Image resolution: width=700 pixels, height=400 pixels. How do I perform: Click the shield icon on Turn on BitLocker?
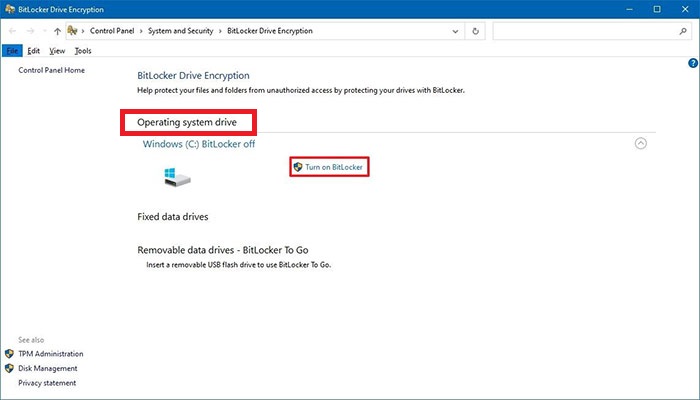298,167
